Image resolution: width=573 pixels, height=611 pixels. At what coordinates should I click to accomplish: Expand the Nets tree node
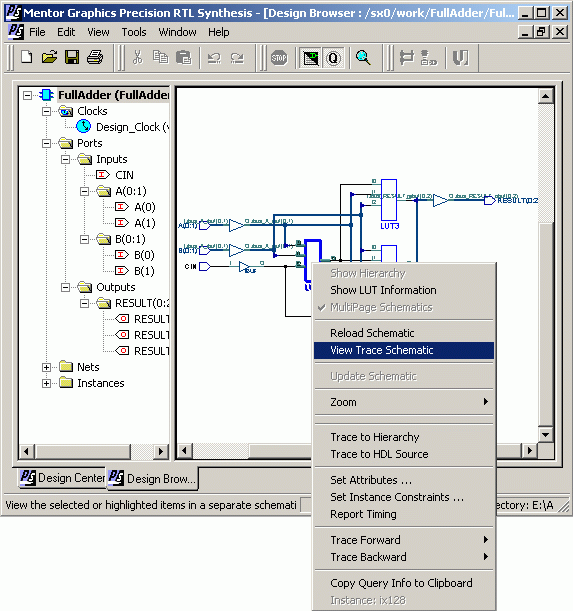[x=46, y=367]
